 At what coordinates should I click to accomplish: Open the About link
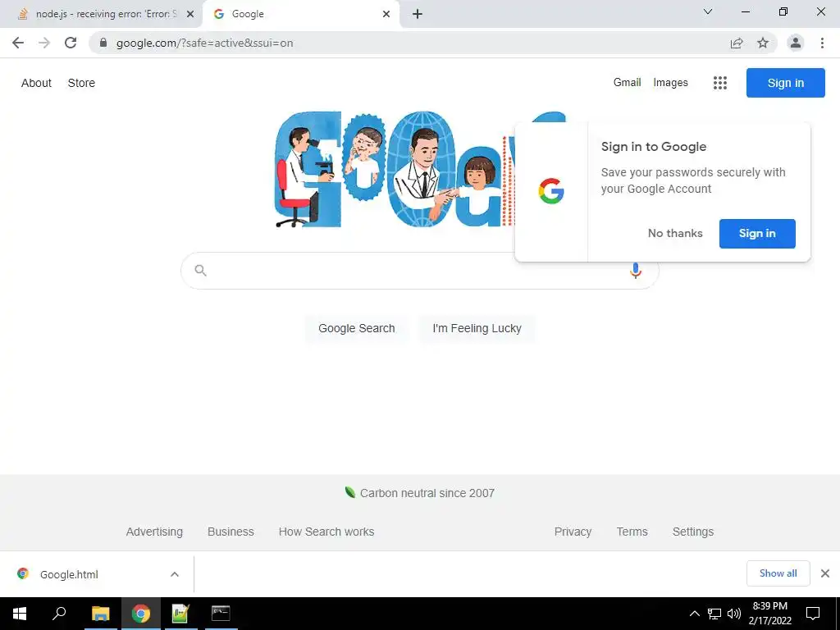[36, 83]
